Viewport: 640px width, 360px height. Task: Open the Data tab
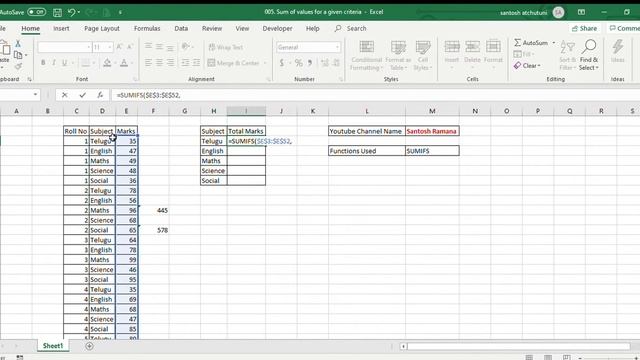[x=181, y=29]
